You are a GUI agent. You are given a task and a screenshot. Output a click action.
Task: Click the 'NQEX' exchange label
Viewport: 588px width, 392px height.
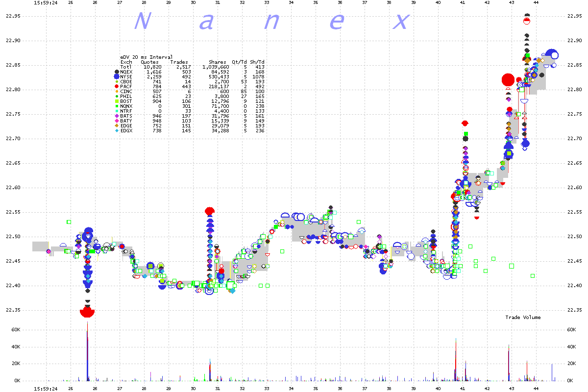[126, 72]
